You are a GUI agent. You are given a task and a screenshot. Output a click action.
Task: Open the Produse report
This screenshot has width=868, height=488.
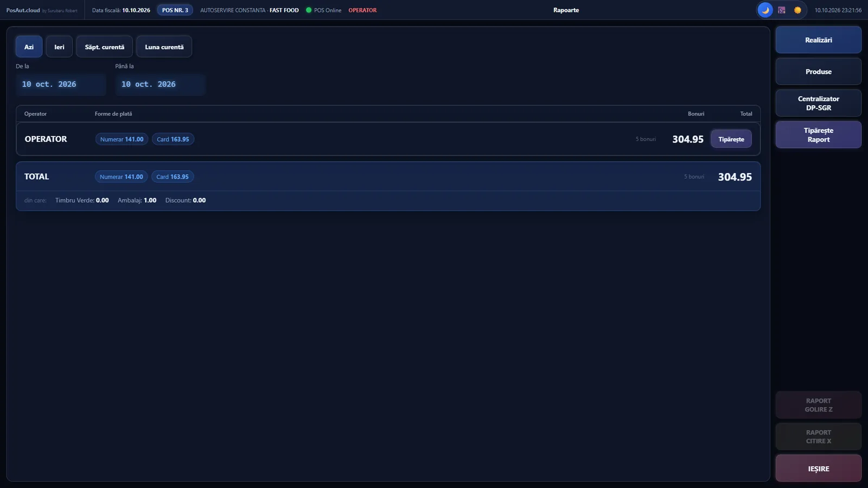(x=818, y=72)
